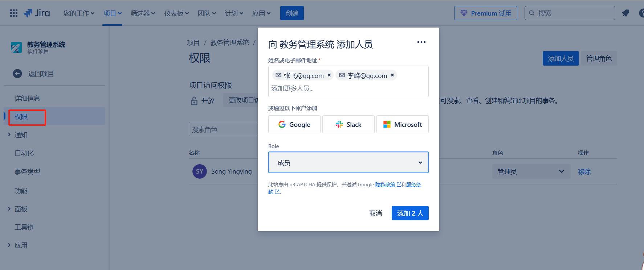Click the 角色 column header
Image resolution: width=644 pixels, height=270 pixels.
(x=498, y=153)
